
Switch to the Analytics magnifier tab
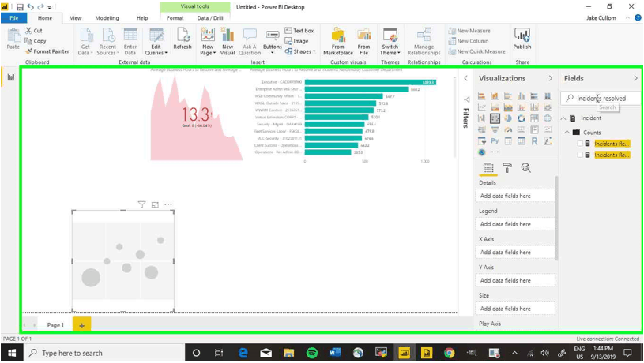tap(525, 168)
